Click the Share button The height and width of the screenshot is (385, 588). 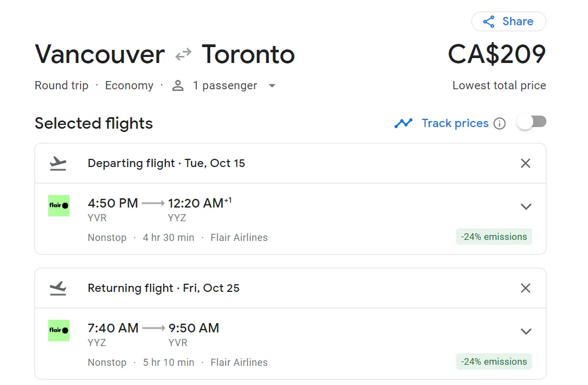[x=508, y=21]
